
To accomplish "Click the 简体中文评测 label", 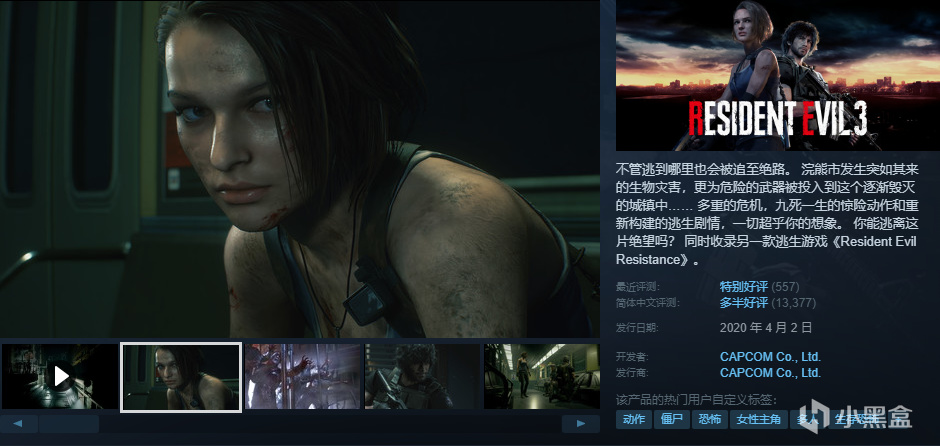I will 647,303.
